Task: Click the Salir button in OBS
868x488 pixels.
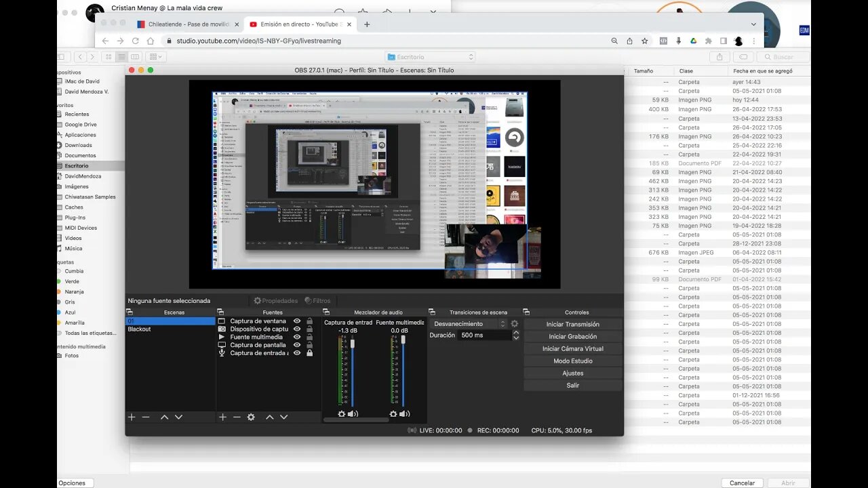Action: (572, 385)
